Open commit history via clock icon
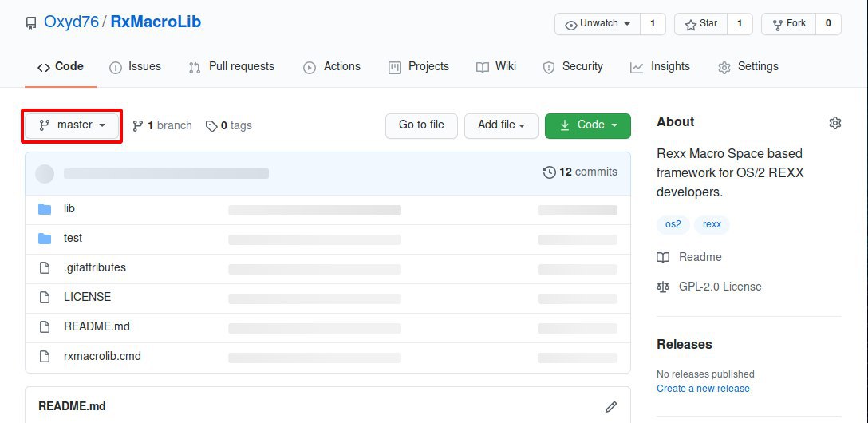 tap(549, 172)
